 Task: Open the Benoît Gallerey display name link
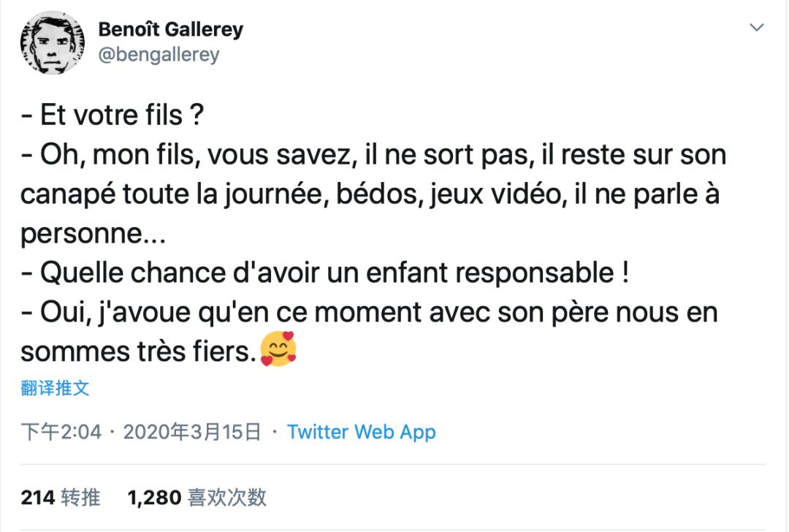pos(170,30)
